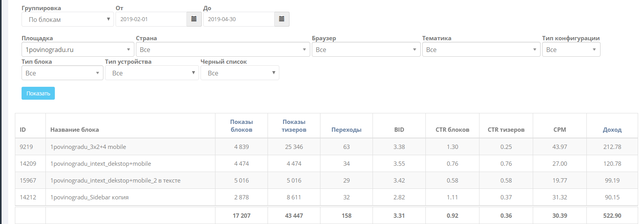The image size is (644, 224).
Task: Expand the Тематика dropdown
Action: click(x=481, y=50)
